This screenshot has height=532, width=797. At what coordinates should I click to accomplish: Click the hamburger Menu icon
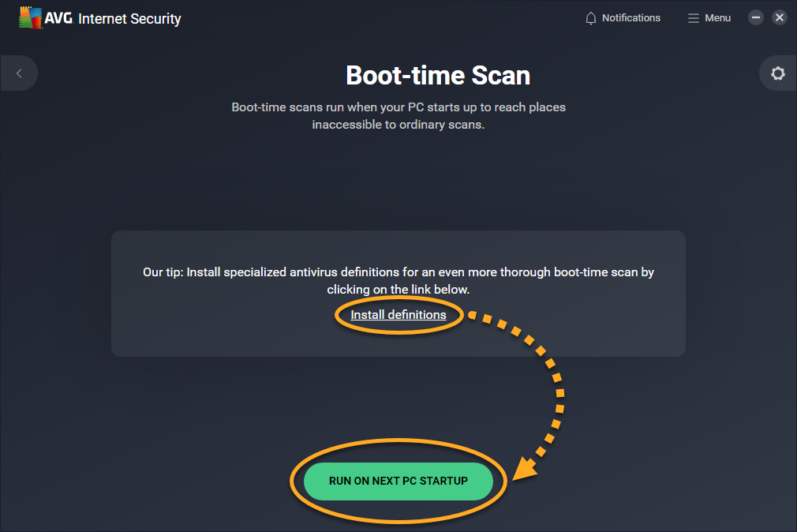(x=694, y=18)
